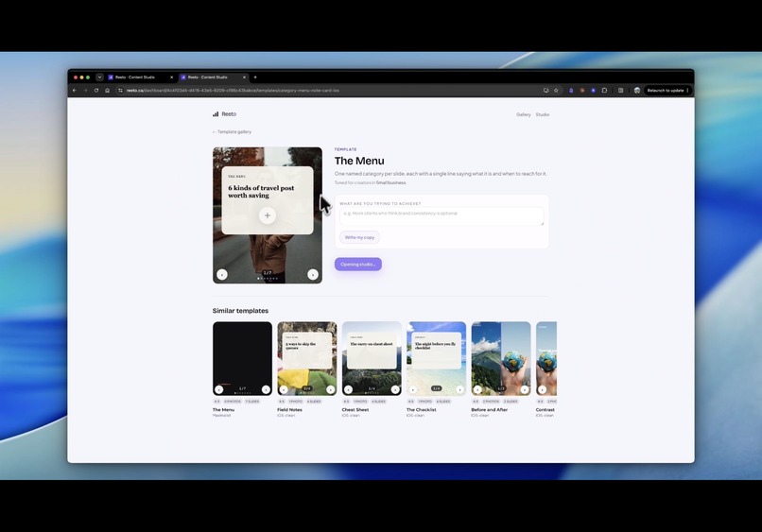Previous slide arrow on The Checklist card
The height and width of the screenshot is (532, 762).
pyautogui.click(x=413, y=389)
